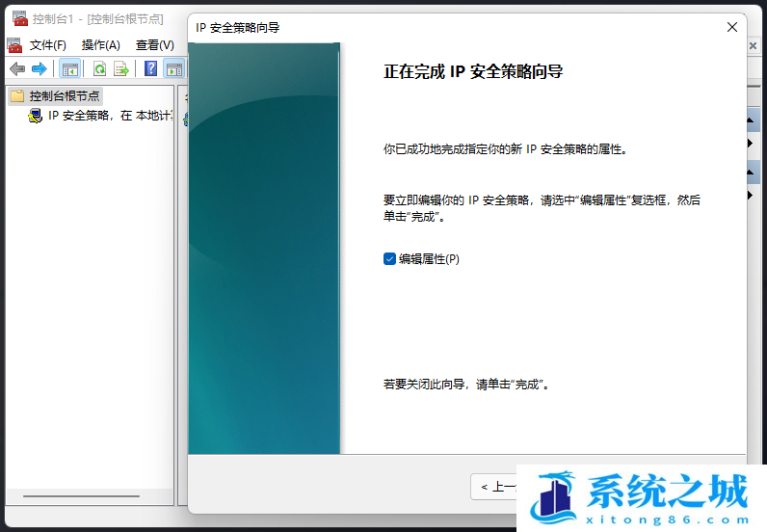Close the inner console child window
767x532 pixels.
(753, 45)
